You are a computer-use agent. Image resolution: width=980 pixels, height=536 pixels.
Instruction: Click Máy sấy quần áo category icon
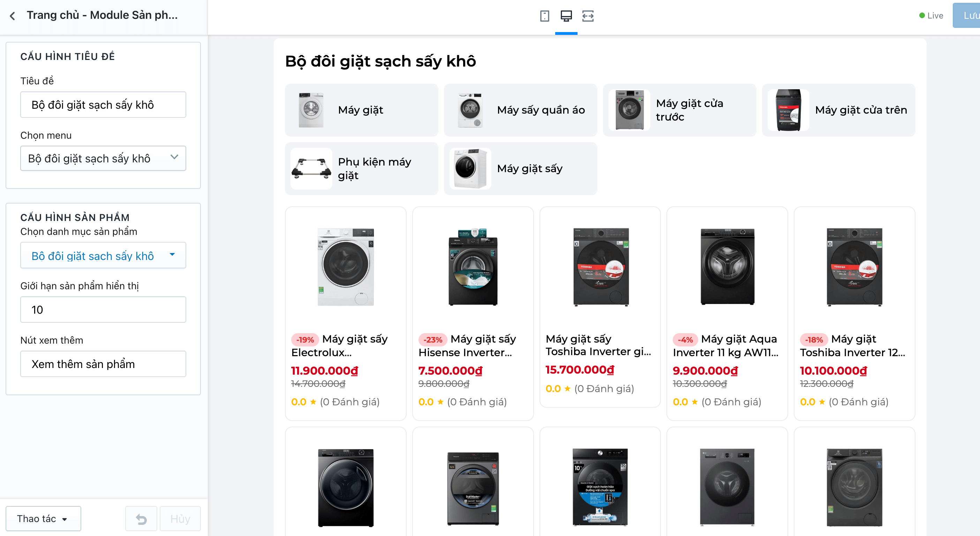[470, 110]
